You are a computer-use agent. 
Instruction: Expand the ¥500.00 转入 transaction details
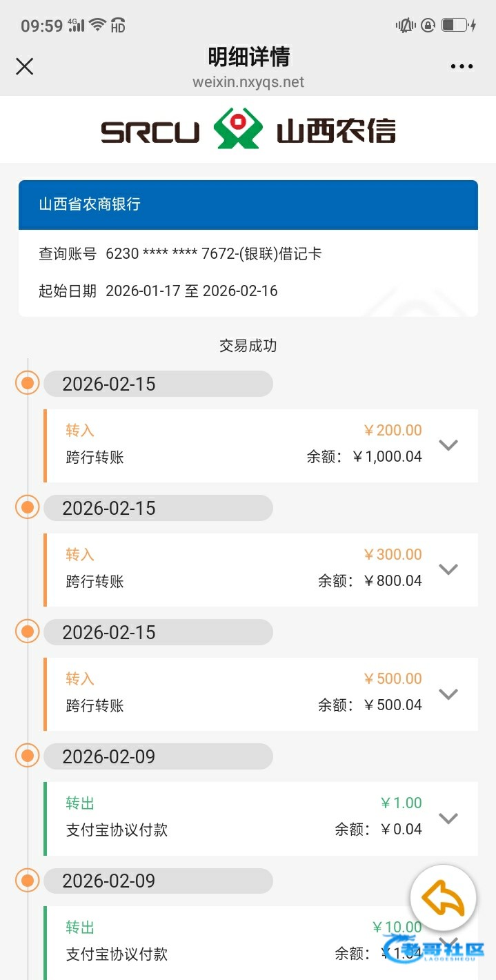448,694
